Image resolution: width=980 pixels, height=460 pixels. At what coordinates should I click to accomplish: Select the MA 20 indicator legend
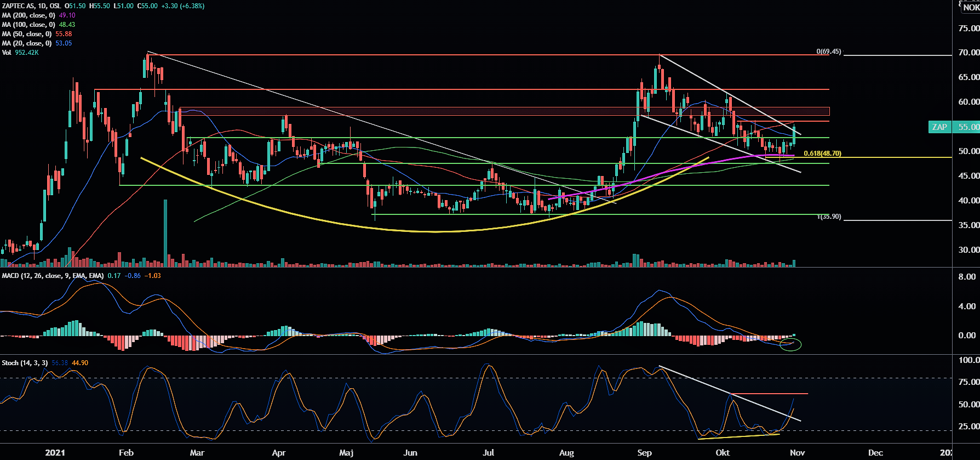point(27,43)
